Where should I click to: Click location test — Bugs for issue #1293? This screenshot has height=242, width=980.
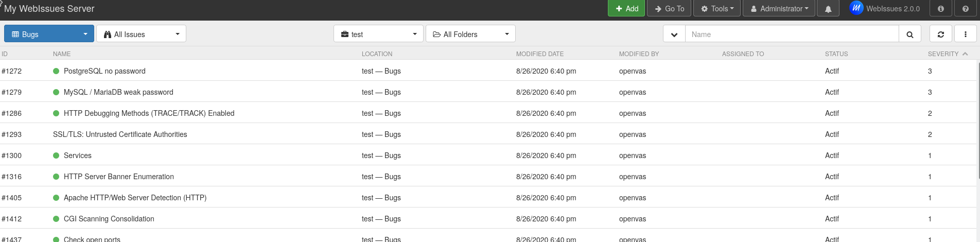381,134
